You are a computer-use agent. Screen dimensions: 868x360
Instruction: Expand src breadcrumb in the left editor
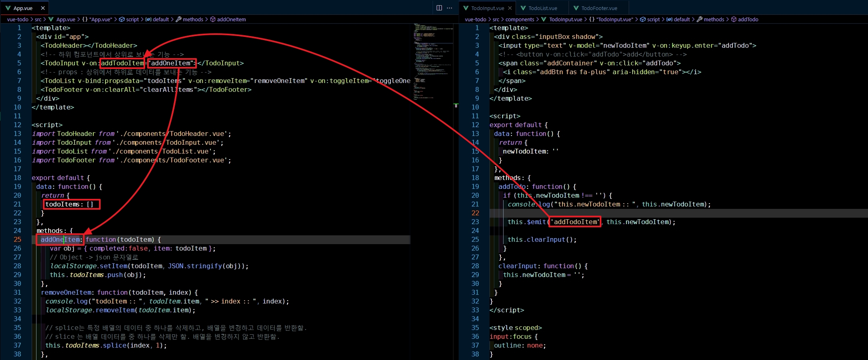pyautogui.click(x=38, y=19)
